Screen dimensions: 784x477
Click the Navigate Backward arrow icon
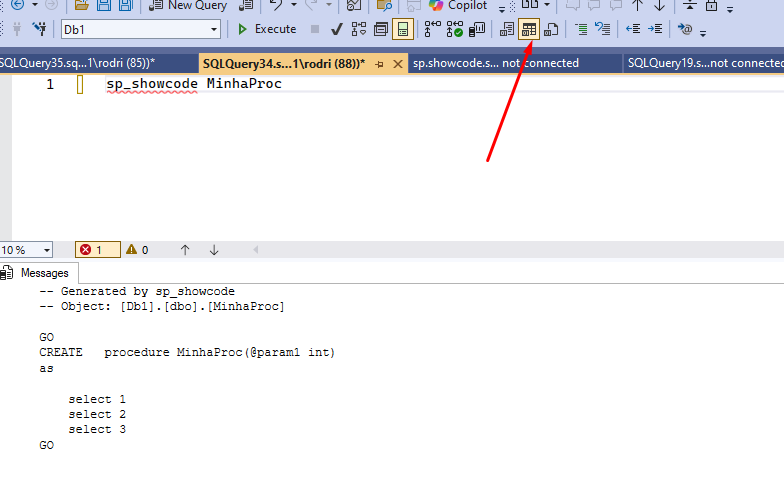tap(18, 5)
